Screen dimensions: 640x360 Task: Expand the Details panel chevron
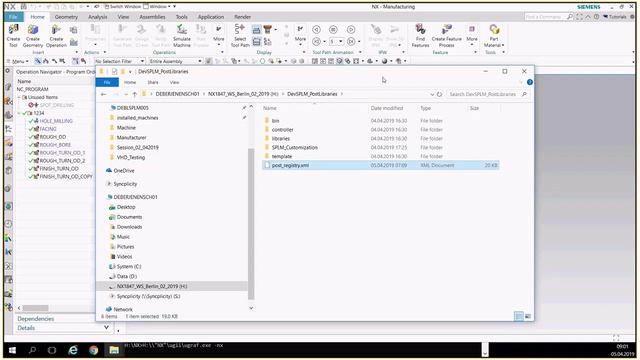107,328
